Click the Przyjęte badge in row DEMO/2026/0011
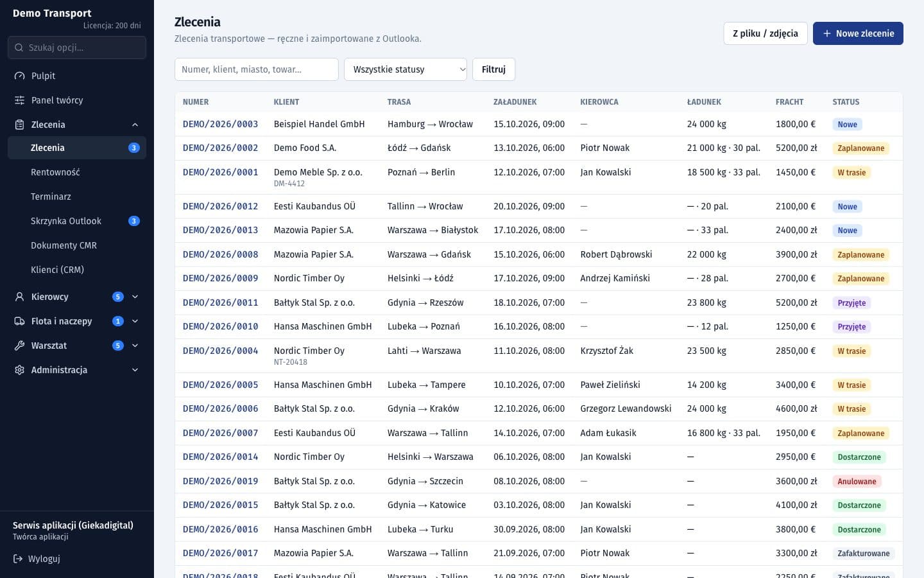Viewport: 924px width, 578px height. 851,303
